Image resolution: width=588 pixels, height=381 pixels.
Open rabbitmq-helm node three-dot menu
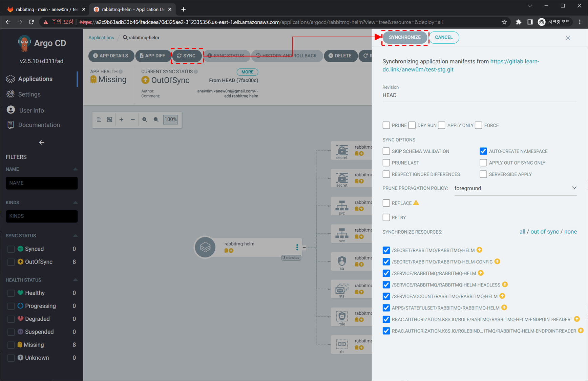[x=297, y=247]
